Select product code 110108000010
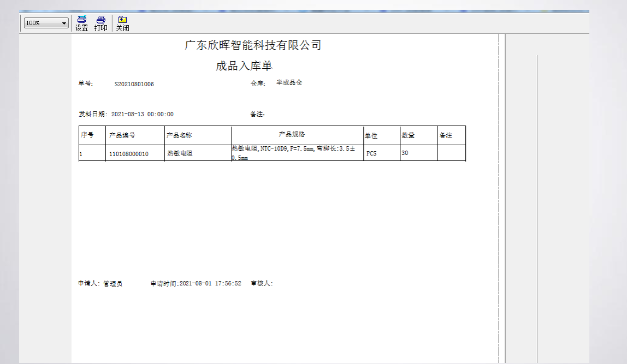 pos(129,154)
